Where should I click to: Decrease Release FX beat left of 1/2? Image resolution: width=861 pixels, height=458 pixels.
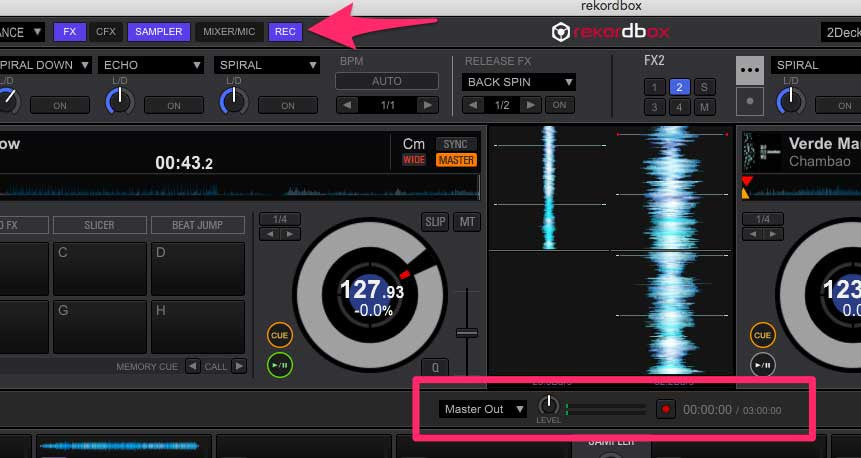tap(473, 105)
